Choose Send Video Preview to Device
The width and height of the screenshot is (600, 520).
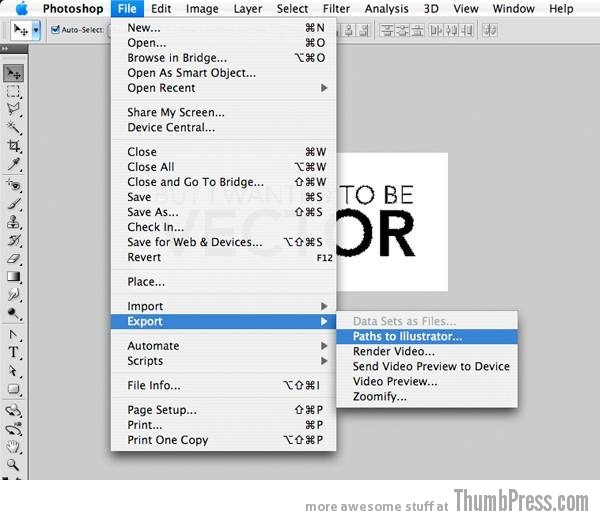point(427,367)
